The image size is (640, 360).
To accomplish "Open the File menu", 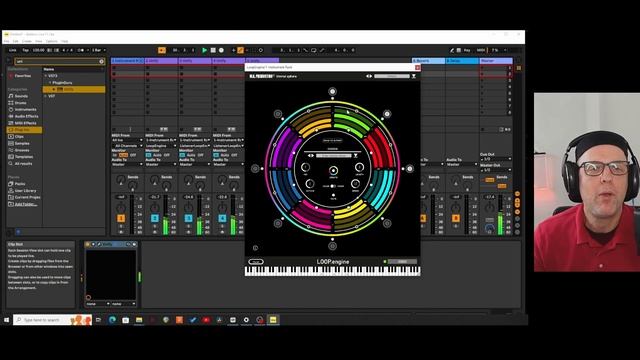I will pos(7,41).
